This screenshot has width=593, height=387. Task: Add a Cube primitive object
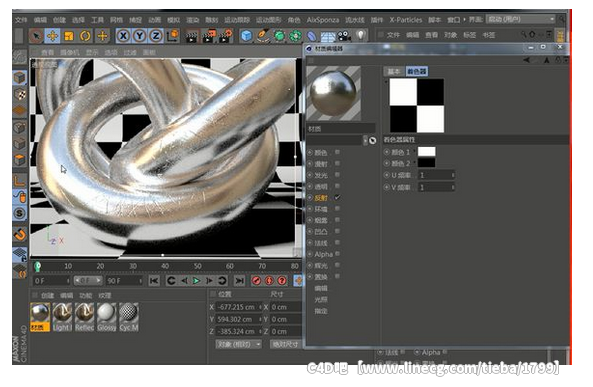246,36
